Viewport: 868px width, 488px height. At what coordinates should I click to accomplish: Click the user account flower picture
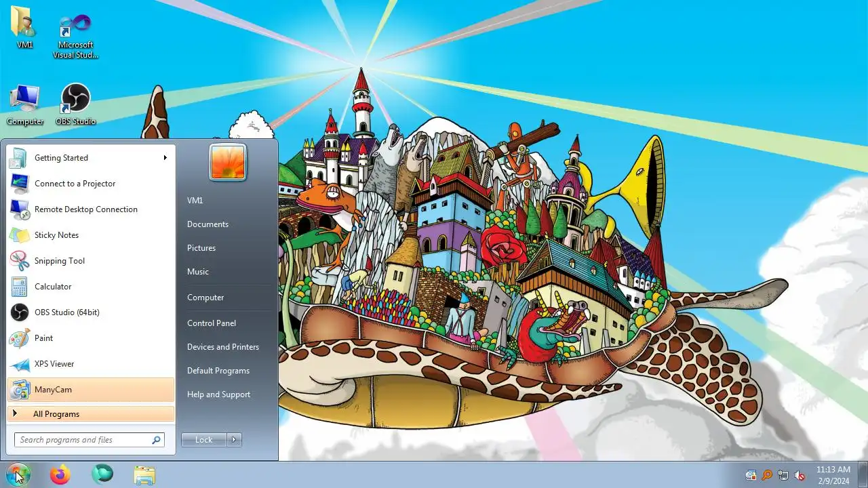[x=227, y=162]
